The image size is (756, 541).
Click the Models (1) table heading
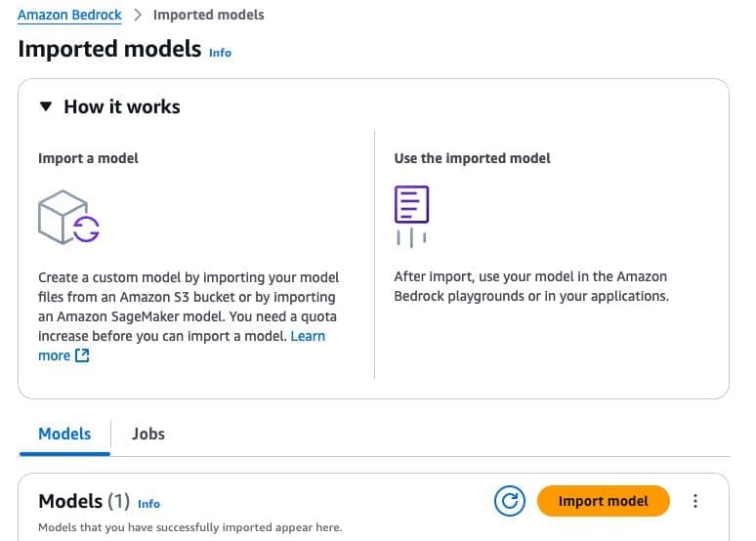[x=84, y=502]
